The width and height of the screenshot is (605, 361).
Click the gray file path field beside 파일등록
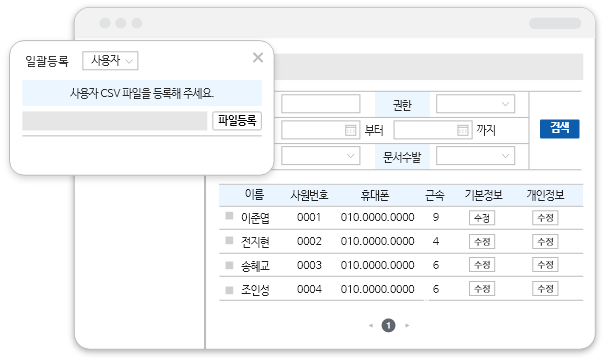pos(115,121)
